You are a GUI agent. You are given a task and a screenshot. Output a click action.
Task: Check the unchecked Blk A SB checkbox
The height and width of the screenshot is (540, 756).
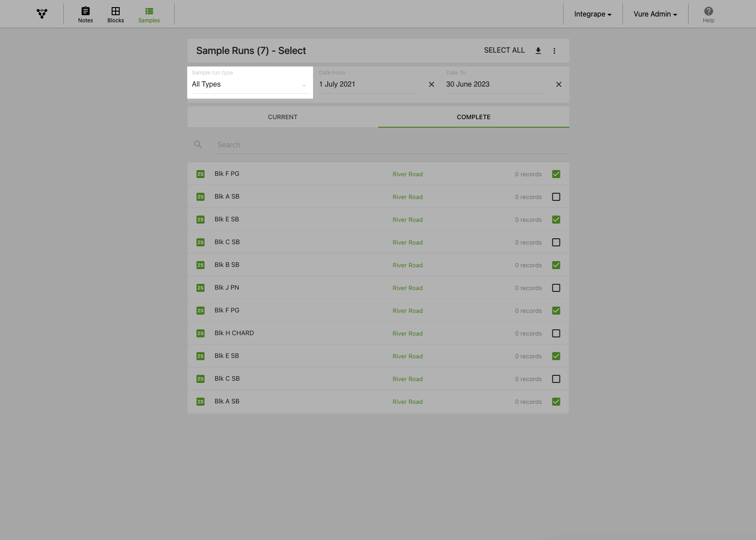coord(556,197)
